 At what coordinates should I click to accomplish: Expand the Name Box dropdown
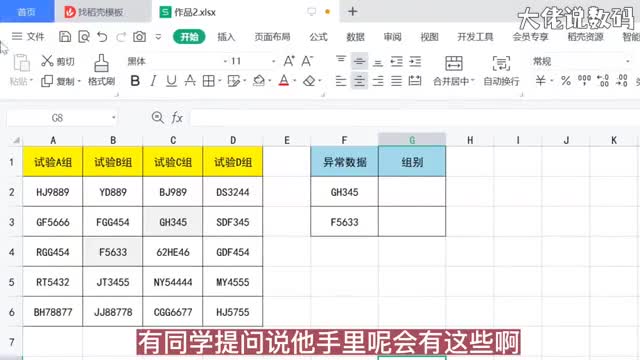click(x=113, y=118)
